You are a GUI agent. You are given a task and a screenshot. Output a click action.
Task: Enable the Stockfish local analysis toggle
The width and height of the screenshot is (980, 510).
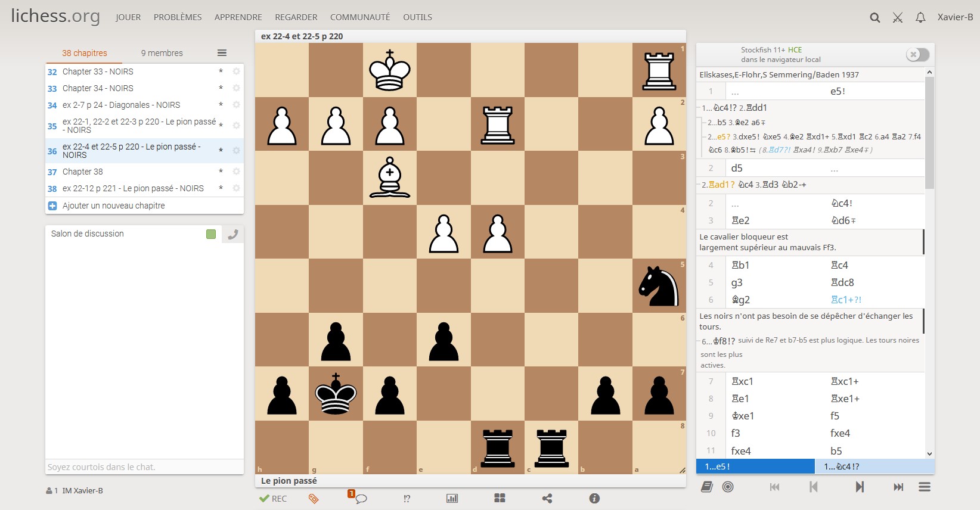point(917,55)
